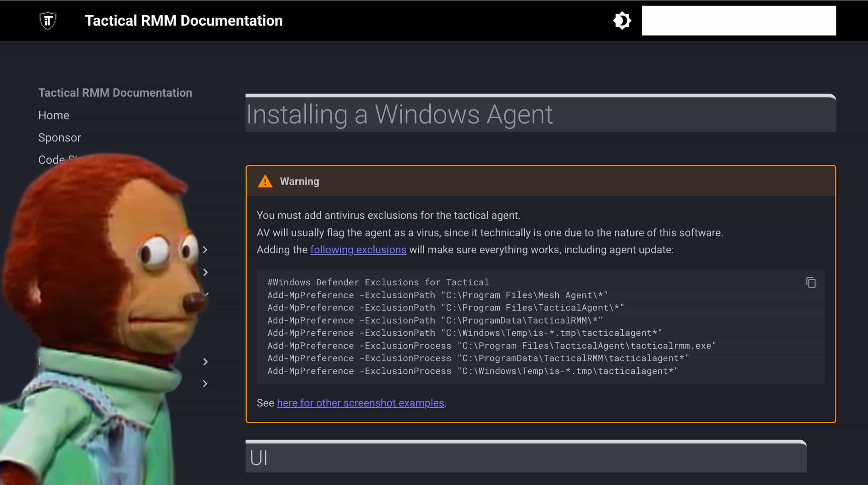Expand the second-to-last sidebar chevron
The width and height of the screenshot is (868, 485).
tap(205, 362)
